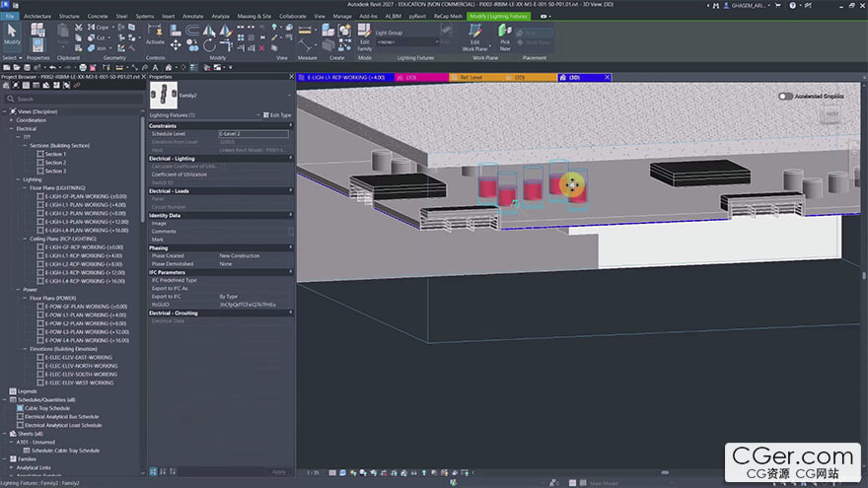The height and width of the screenshot is (488, 868).
Task: Select E-ELEC-ELEV-NORTH-WORKING view
Action: 81,366
